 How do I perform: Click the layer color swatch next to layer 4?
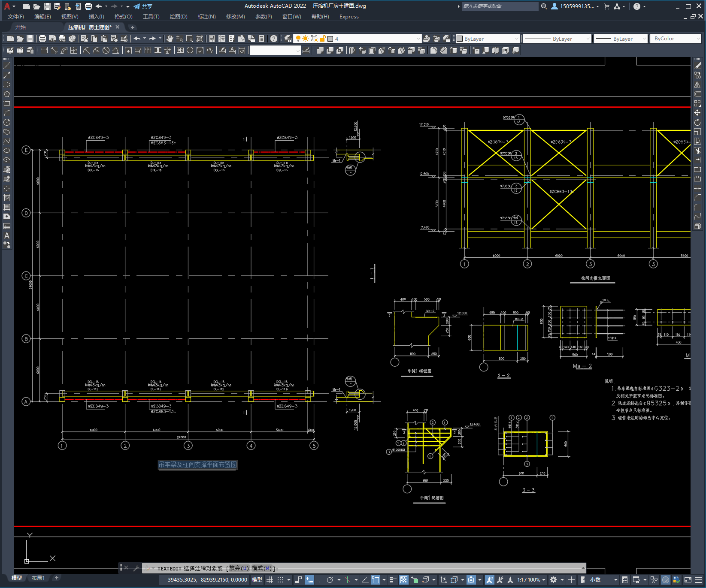330,39
